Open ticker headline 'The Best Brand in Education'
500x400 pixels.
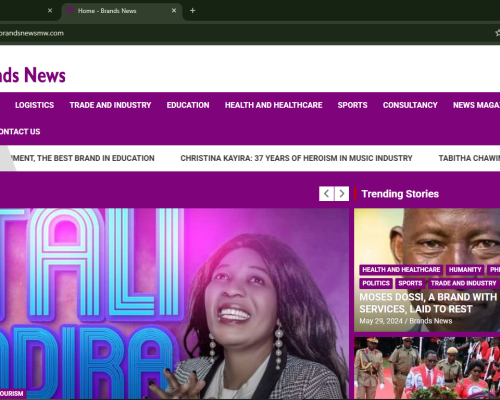[83, 158]
